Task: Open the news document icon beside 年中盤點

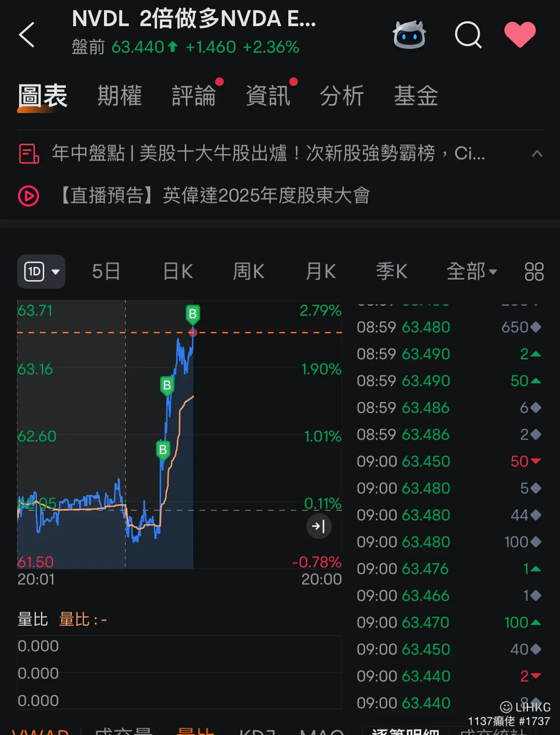Action: pyautogui.click(x=28, y=153)
